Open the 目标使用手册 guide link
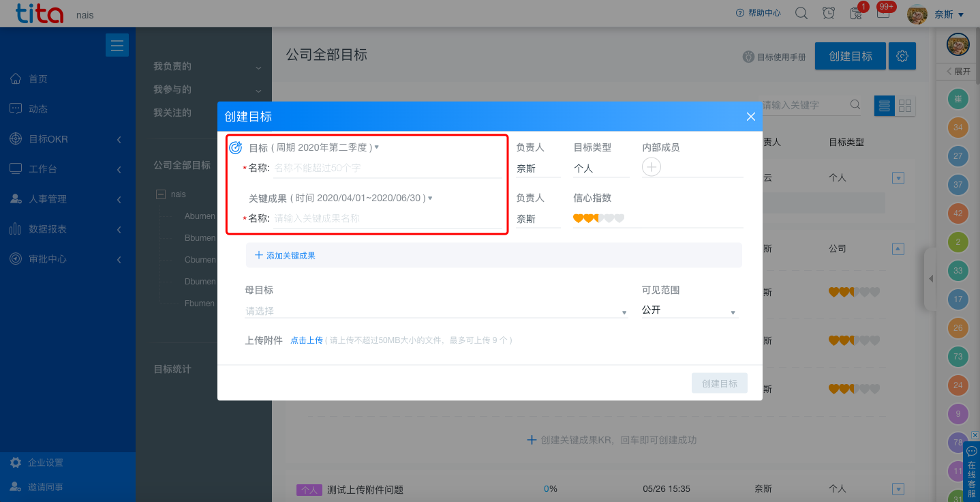Viewport: 980px width, 502px height. [x=774, y=57]
